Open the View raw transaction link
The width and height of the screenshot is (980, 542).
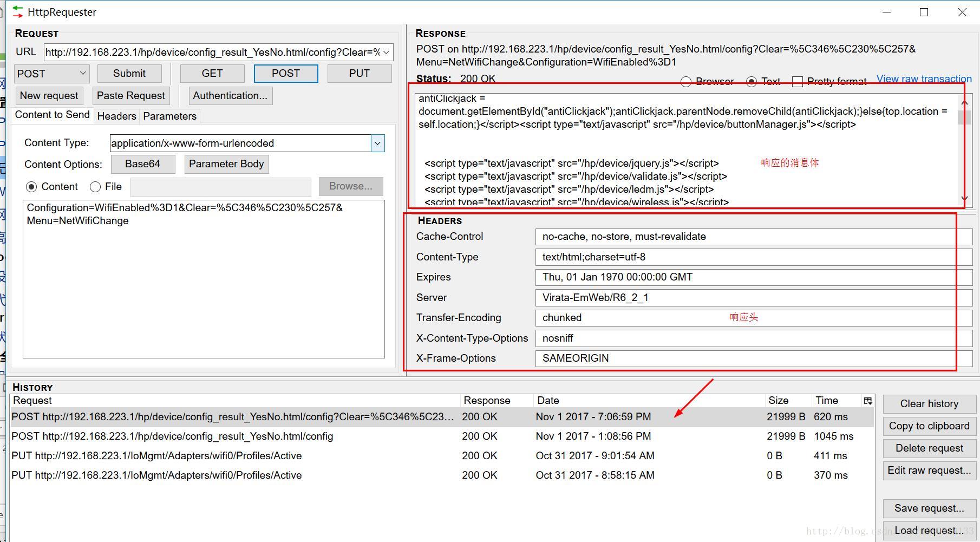924,79
